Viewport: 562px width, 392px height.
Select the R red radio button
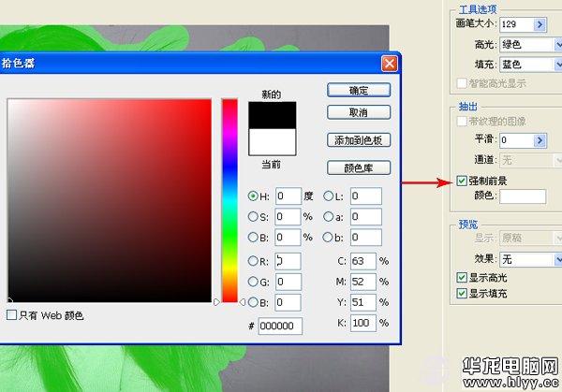click(x=253, y=261)
